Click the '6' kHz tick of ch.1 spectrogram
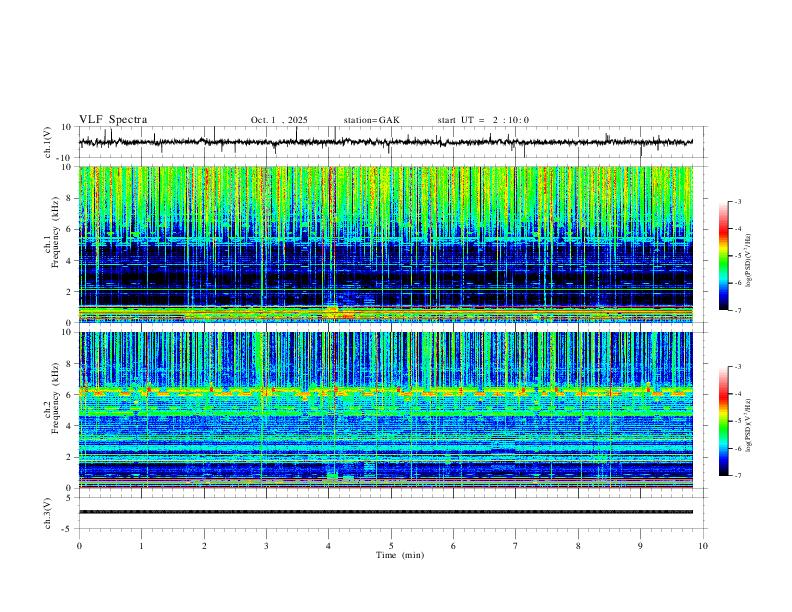This screenshot has height=612, width=792. (70, 229)
